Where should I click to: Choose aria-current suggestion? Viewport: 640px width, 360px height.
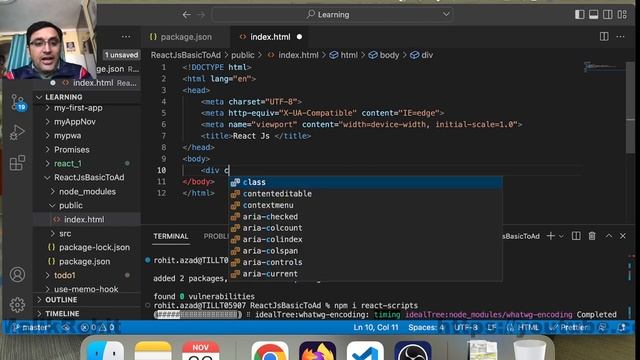click(x=365, y=273)
